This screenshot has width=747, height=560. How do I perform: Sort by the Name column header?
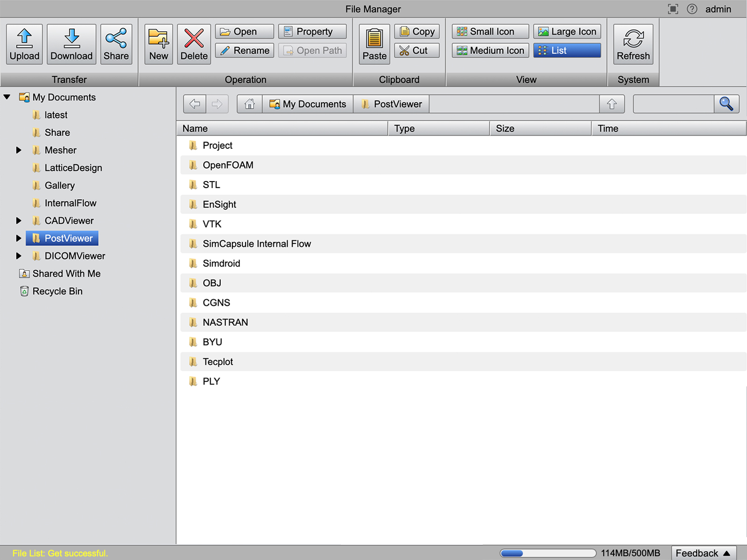[282, 128]
